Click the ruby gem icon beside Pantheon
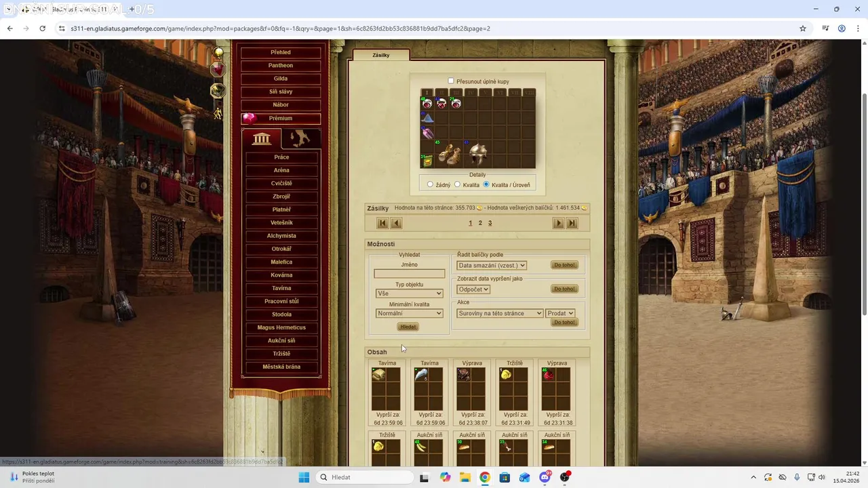Image resolution: width=868 pixels, height=488 pixels. (218, 69)
